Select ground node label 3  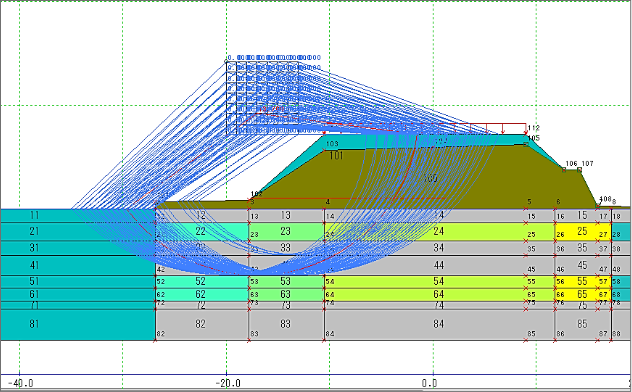(x=252, y=202)
